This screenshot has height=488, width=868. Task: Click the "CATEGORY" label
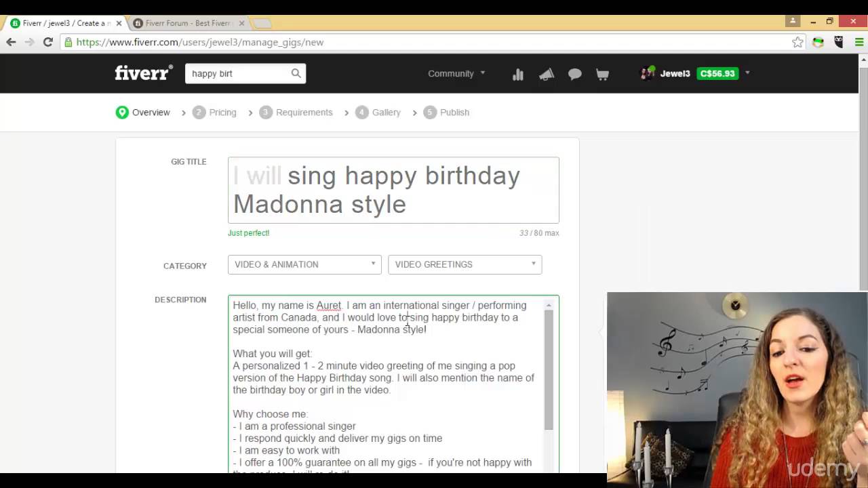[185, 266]
